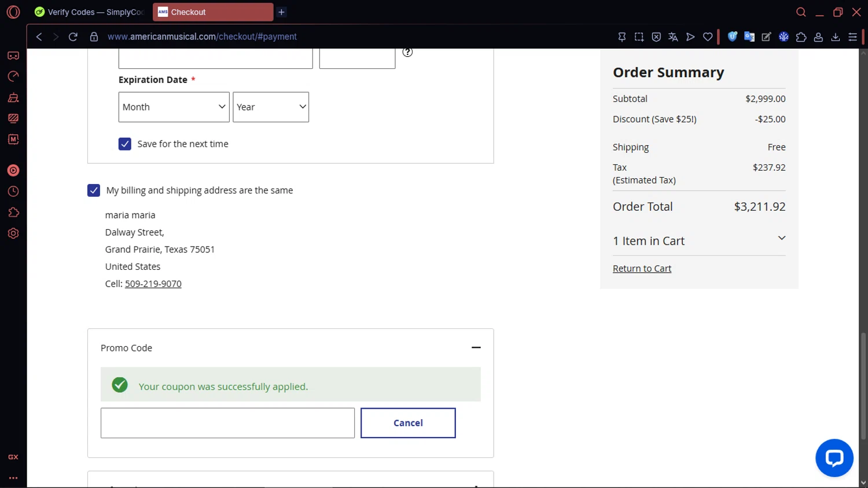This screenshot has height=488, width=868.
Task: View site security lock information
Action: (x=94, y=36)
